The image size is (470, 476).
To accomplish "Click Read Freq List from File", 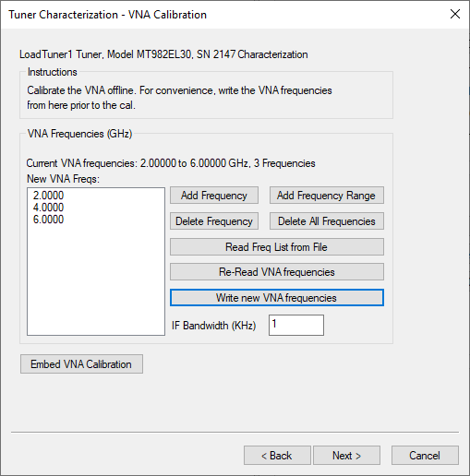I will (x=277, y=247).
